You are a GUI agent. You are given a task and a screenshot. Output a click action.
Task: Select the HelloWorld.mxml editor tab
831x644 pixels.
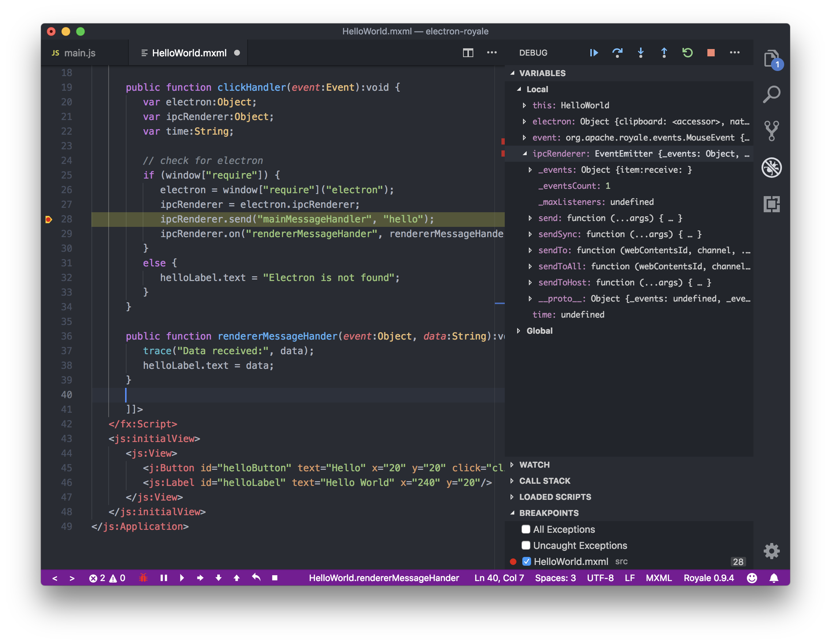189,53
